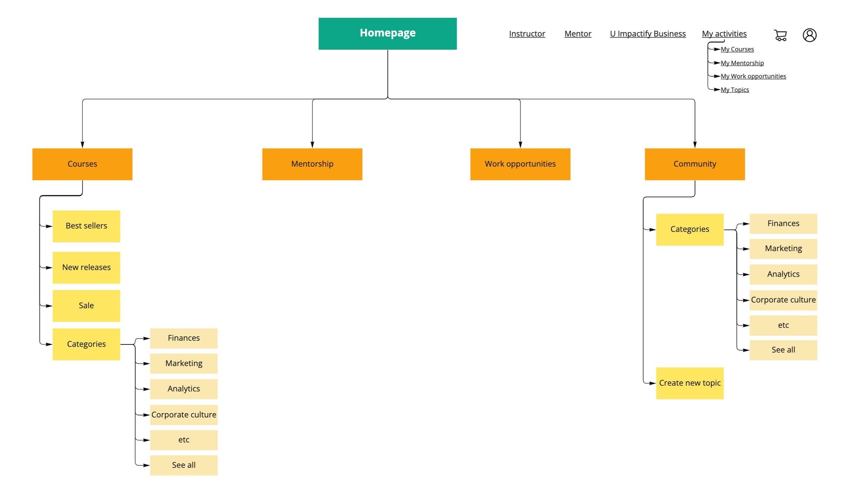Image resolution: width=850 pixels, height=504 pixels.
Task: Click the orange Courses node
Action: pyautogui.click(x=82, y=164)
